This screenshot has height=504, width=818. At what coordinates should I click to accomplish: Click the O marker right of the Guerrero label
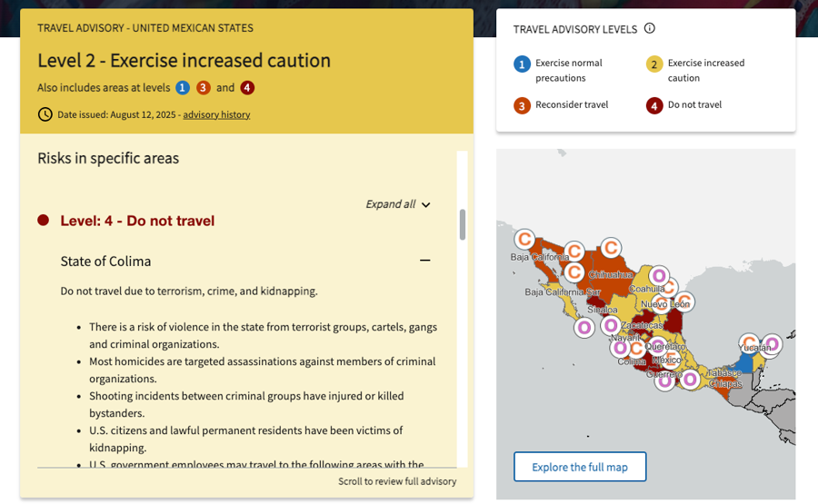[690, 380]
